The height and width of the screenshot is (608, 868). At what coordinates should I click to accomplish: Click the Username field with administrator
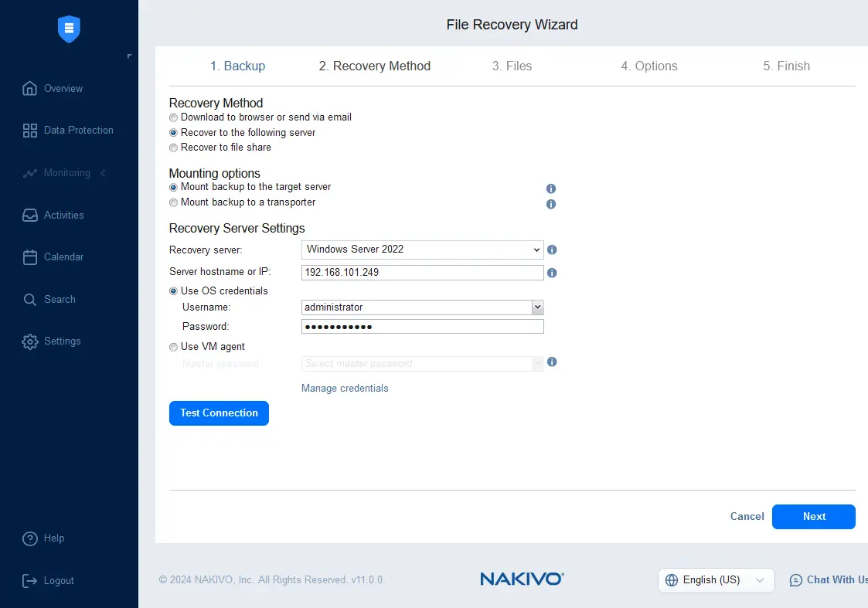pyautogui.click(x=417, y=307)
